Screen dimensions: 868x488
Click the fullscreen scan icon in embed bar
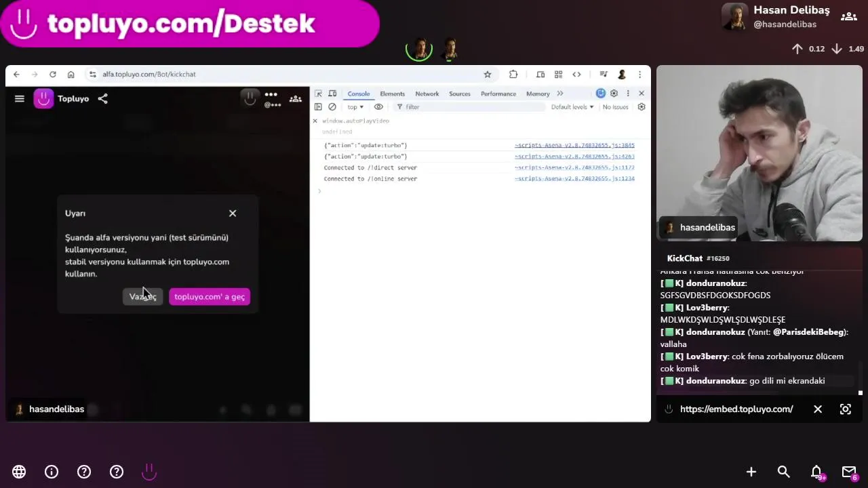tap(846, 409)
